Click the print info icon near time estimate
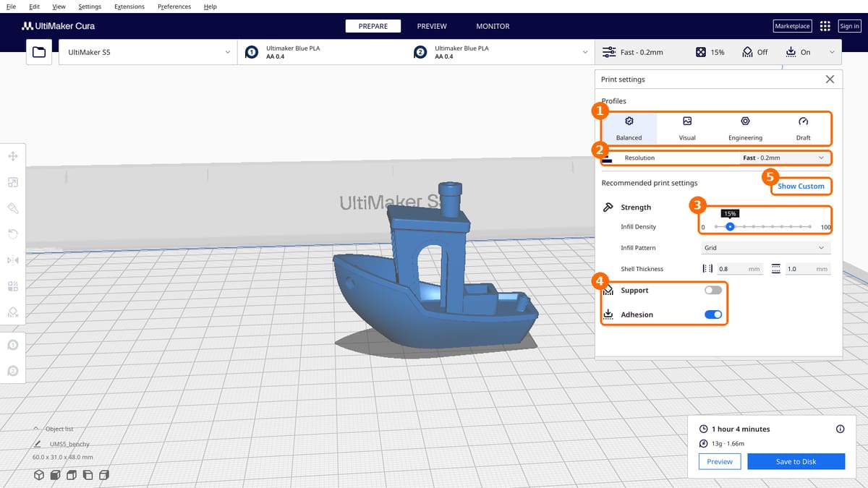 pyautogui.click(x=840, y=429)
